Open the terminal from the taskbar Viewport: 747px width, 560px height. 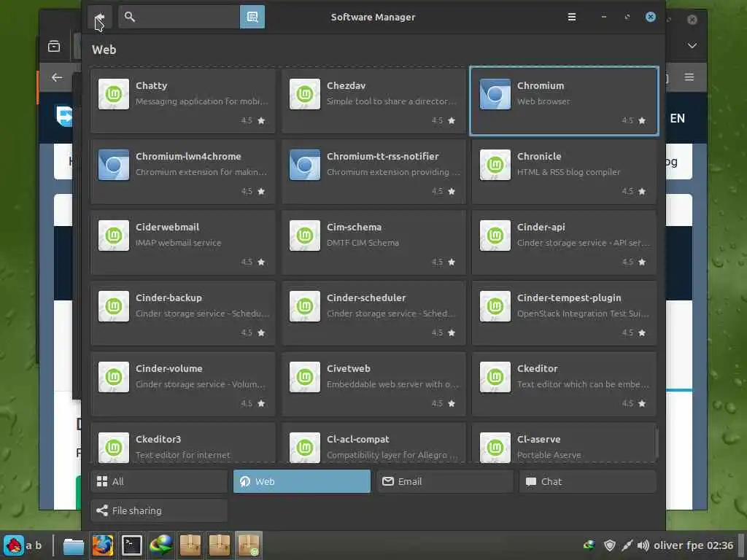tap(131, 545)
